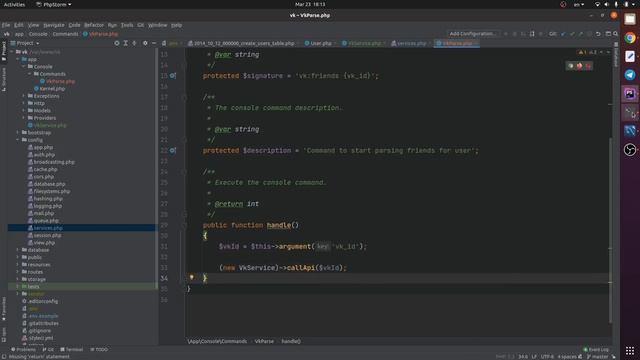Click Git branch master in status bar
This screenshot has width=640, height=360.
coord(598,357)
